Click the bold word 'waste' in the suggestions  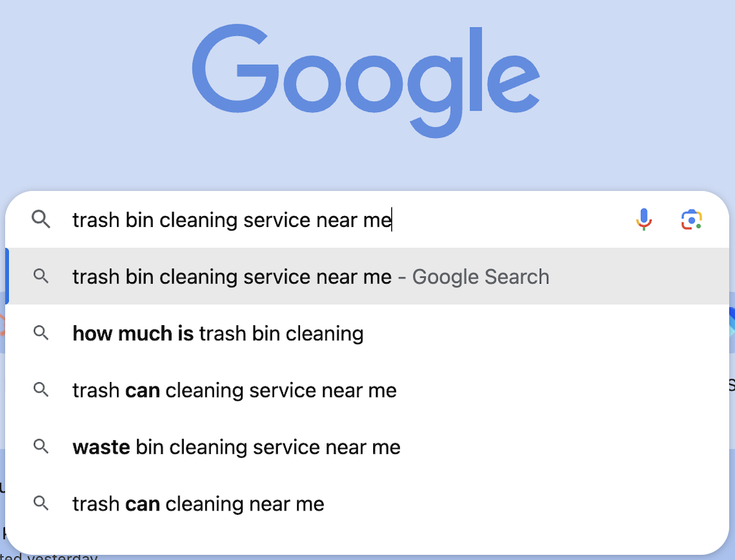click(x=101, y=447)
